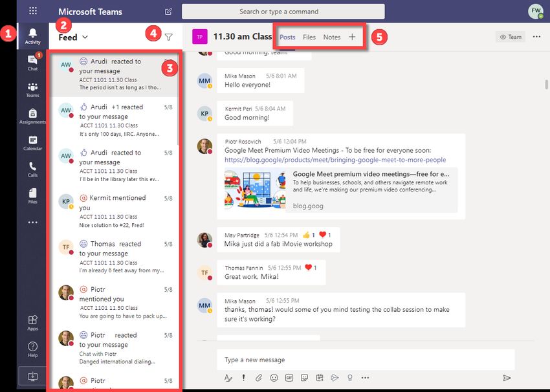Open the app launcher waffle grid
Image resolution: width=550 pixels, height=392 pixels.
pos(33,11)
